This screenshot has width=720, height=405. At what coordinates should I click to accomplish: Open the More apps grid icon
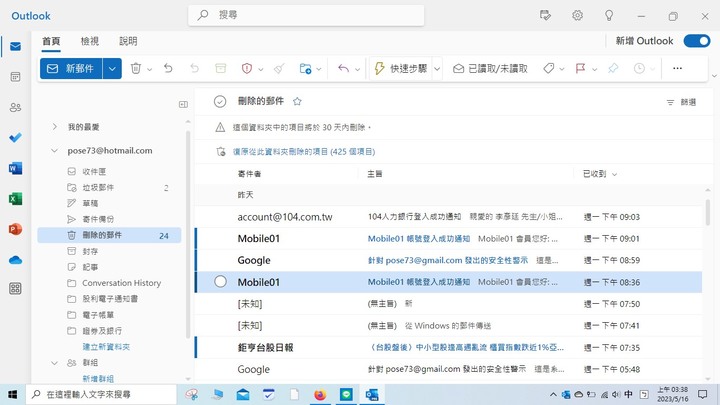click(x=15, y=289)
